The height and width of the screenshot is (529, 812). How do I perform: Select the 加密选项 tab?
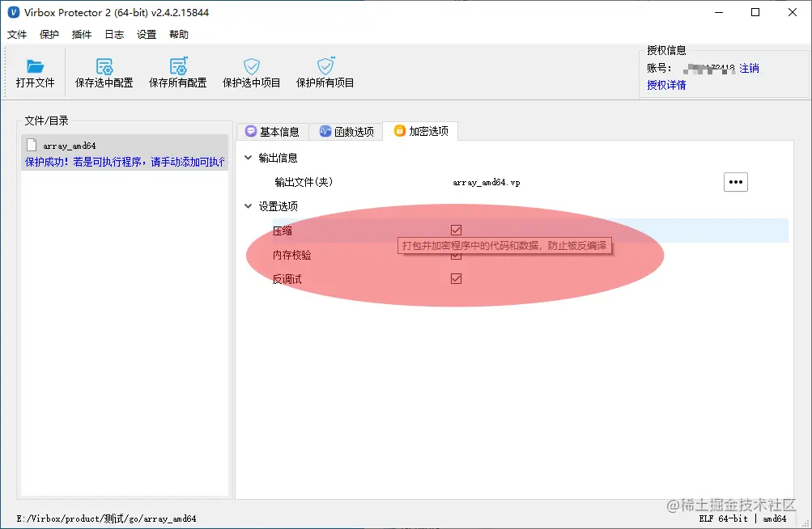point(420,131)
